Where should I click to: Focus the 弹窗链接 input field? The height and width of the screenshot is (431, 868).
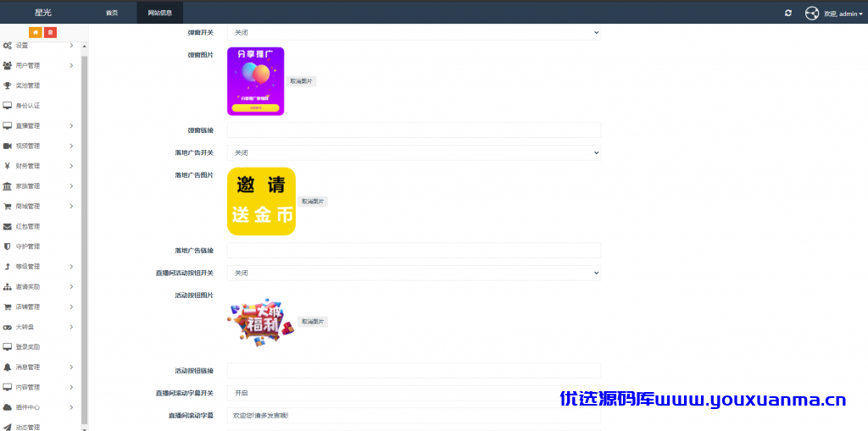point(414,130)
